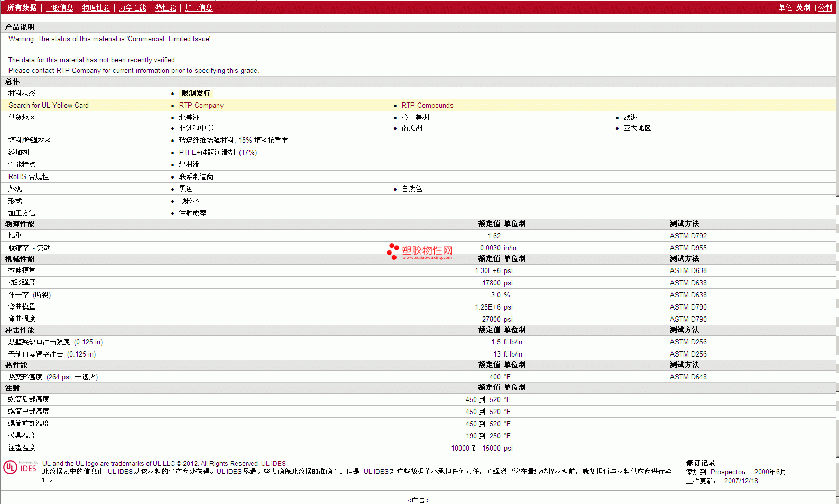Click the 修订记录 heading
This screenshot has width=839, height=504.
700,463
